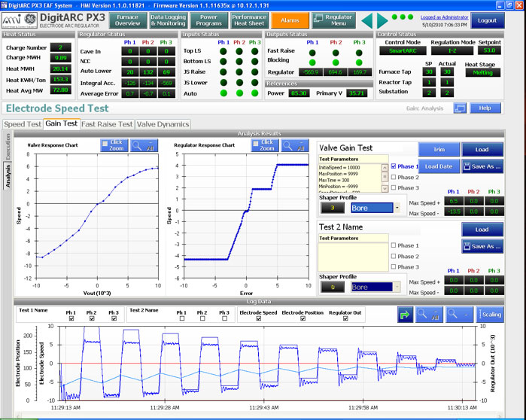Open Help for Electrode Speed Test
The image size is (526, 420).
(x=485, y=108)
